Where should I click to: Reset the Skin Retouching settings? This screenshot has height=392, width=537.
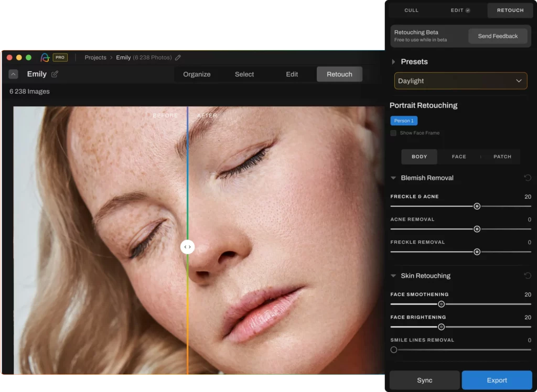tap(528, 275)
